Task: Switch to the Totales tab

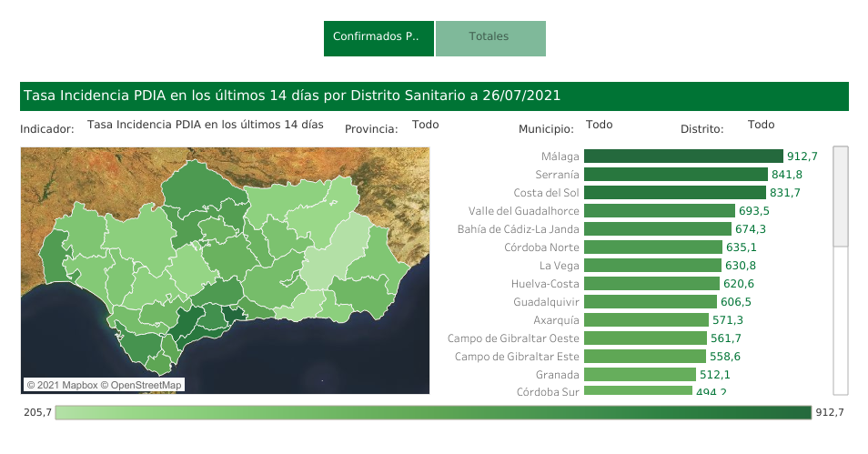Action: (490, 38)
